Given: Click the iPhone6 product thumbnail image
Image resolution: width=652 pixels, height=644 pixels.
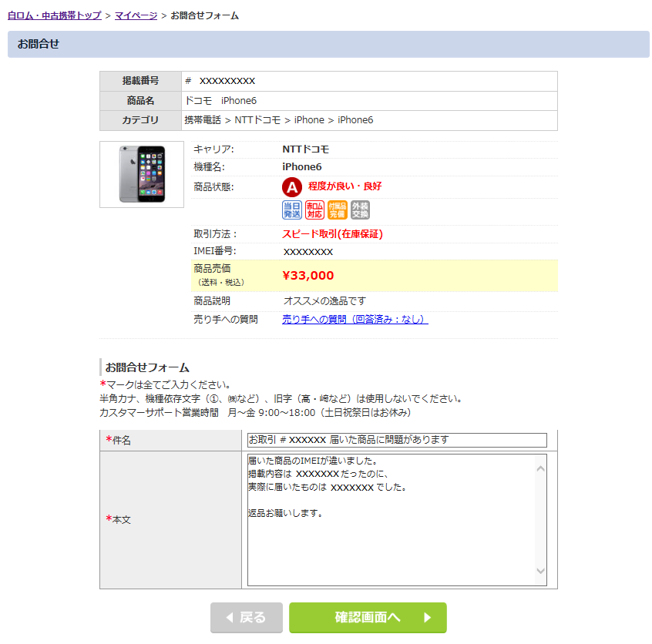Looking at the screenshot, I should click(142, 174).
